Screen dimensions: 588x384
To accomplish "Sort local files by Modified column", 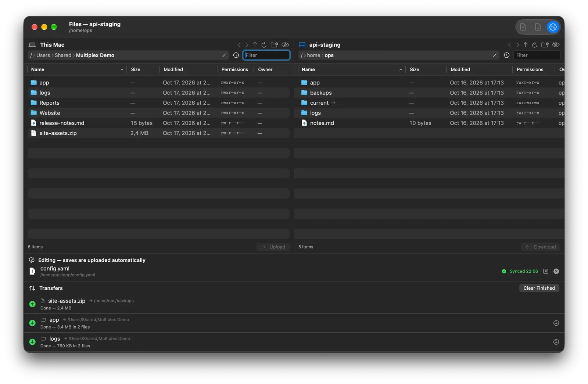I will click(x=188, y=69).
